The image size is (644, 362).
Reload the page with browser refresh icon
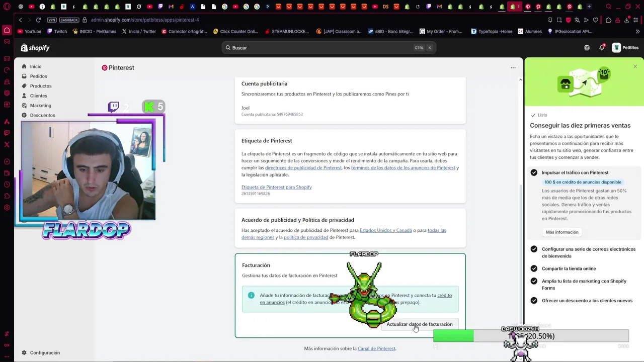[38, 20]
